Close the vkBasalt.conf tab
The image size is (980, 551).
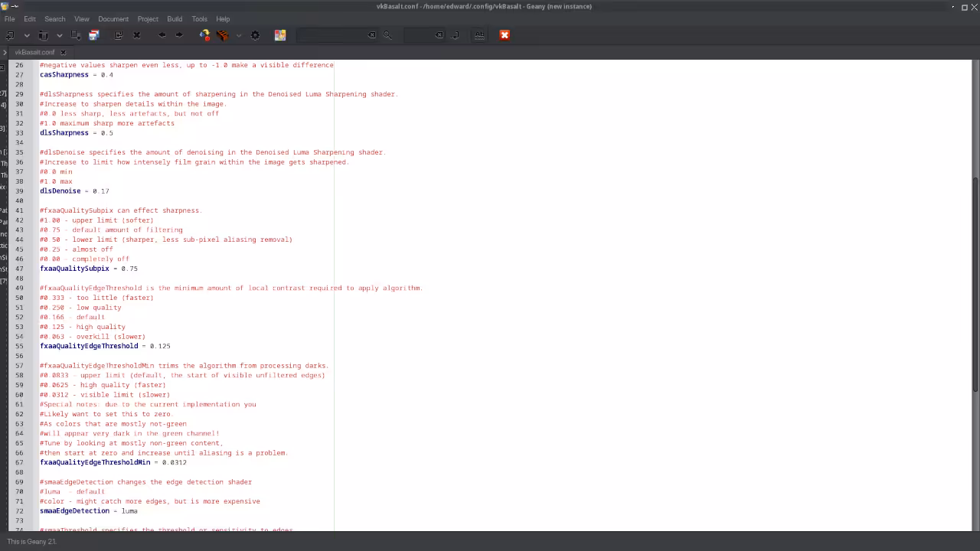pyautogui.click(x=63, y=53)
